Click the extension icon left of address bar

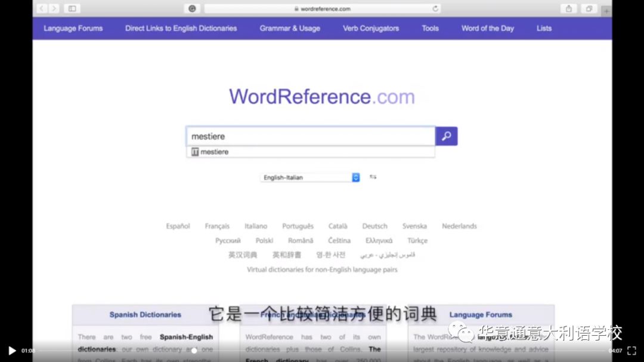click(192, 8)
